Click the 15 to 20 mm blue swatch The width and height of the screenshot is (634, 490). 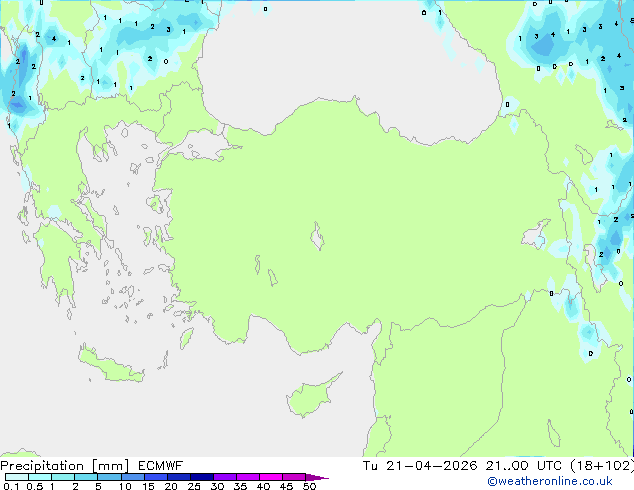[x=155, y=477]
